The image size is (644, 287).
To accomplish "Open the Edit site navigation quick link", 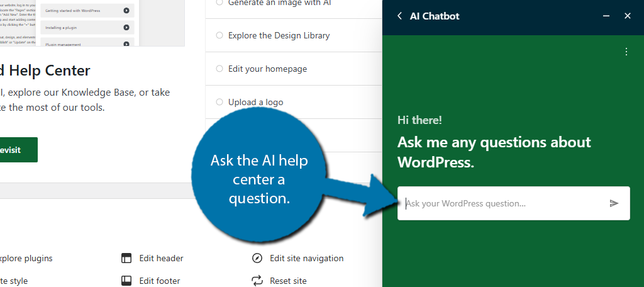I will [306, 258].
